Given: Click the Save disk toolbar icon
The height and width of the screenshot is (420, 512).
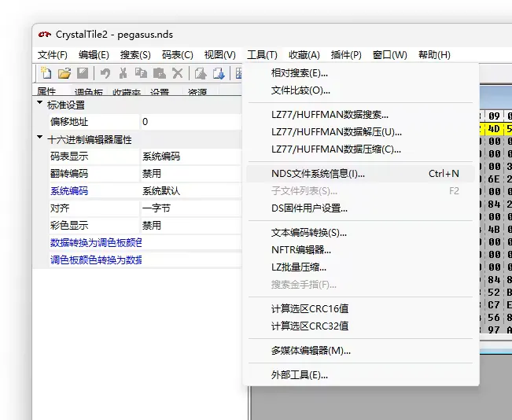Looking at the screenshot, I should click(x=83, y=73).
